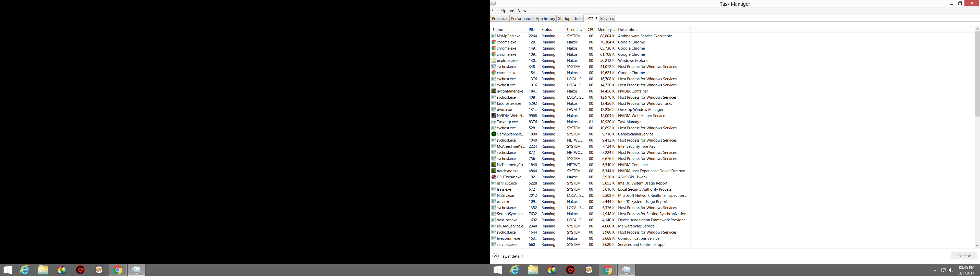Click the "Desktop Window Manager" description
The image size is (980, 276).
[x=641, y=109]
